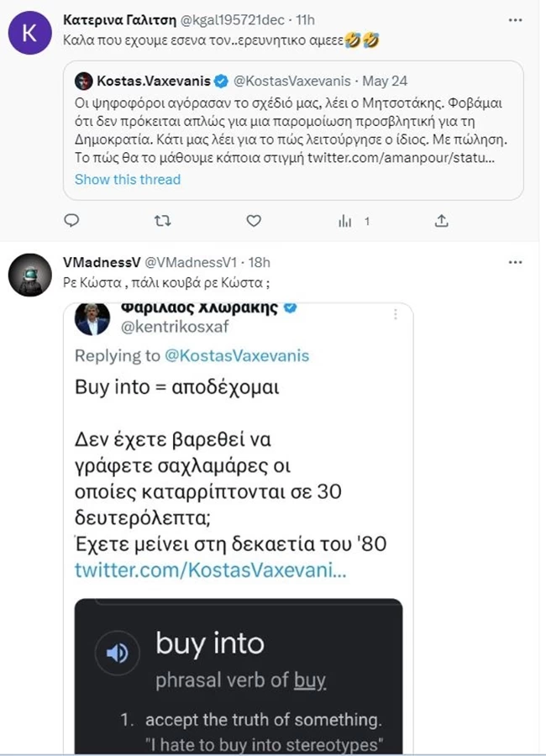
Task: Open Kostas.Vaxevanis quoted tweet avatar
Action: pyautogui.click(x=83, y=81)
